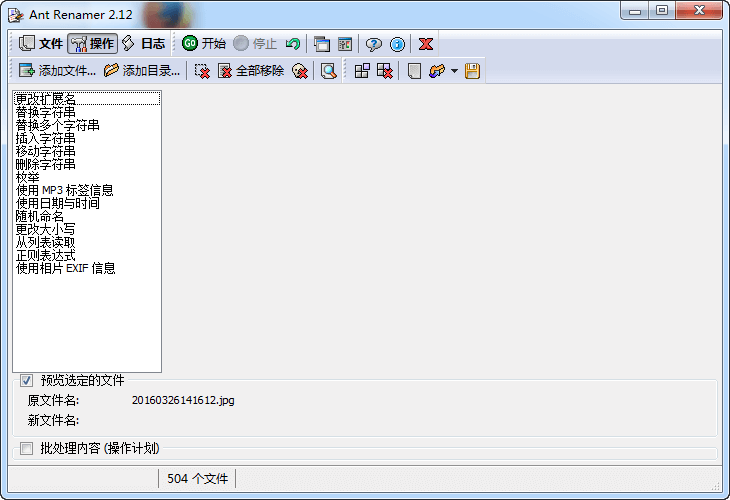The height and width of the screenshot is (500, 730).
Task: Select 删除字符串 action
Action: [87, 164]
